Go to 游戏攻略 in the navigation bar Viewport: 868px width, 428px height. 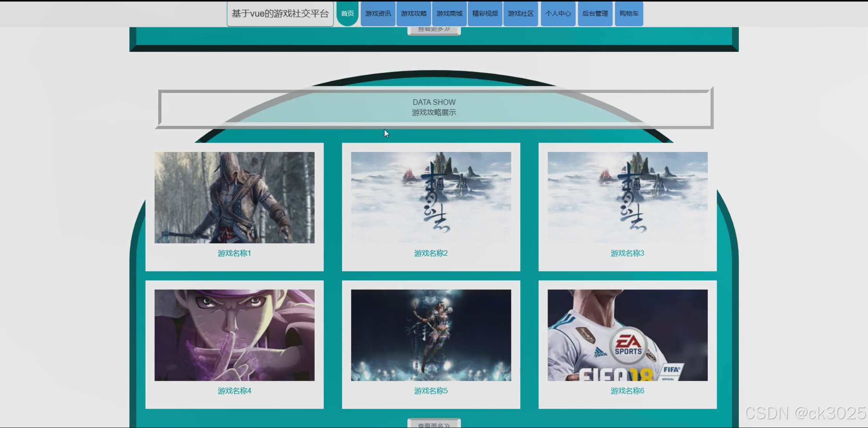pyautogui.click(x=413, y=13)
